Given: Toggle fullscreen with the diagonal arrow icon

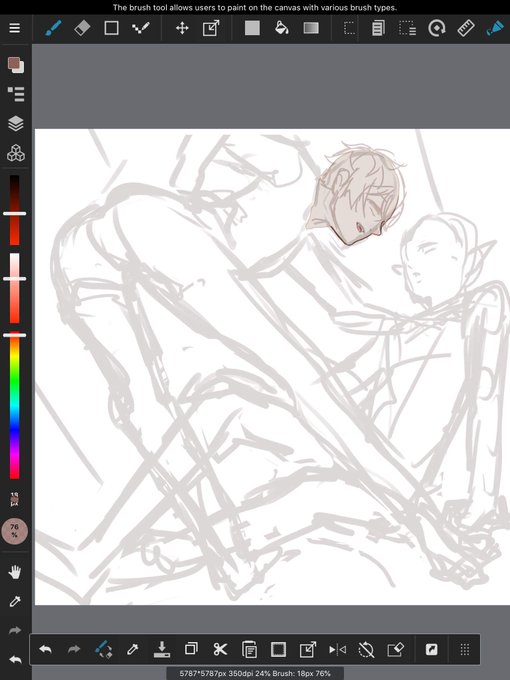Looking at the screenshot, I should [x=432, y=649].
